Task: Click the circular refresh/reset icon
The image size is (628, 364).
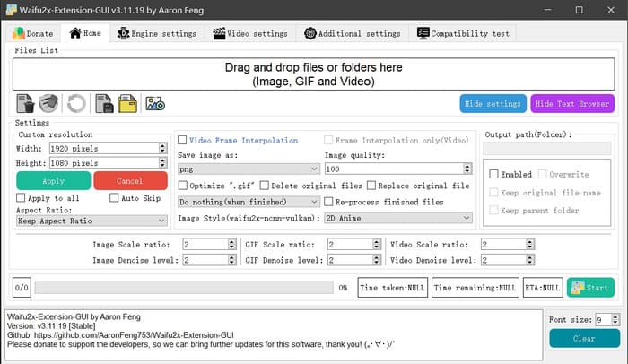Action: [76, 104]
